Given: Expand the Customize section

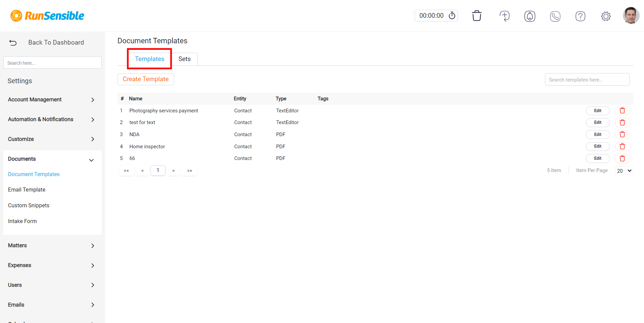Looking at the screenshot, I should coord(52,139).
